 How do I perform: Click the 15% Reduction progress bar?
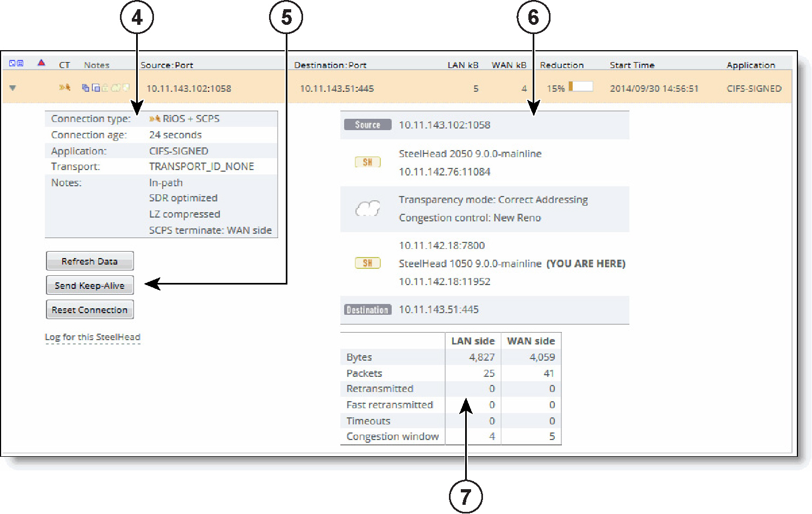pos(580,86)
